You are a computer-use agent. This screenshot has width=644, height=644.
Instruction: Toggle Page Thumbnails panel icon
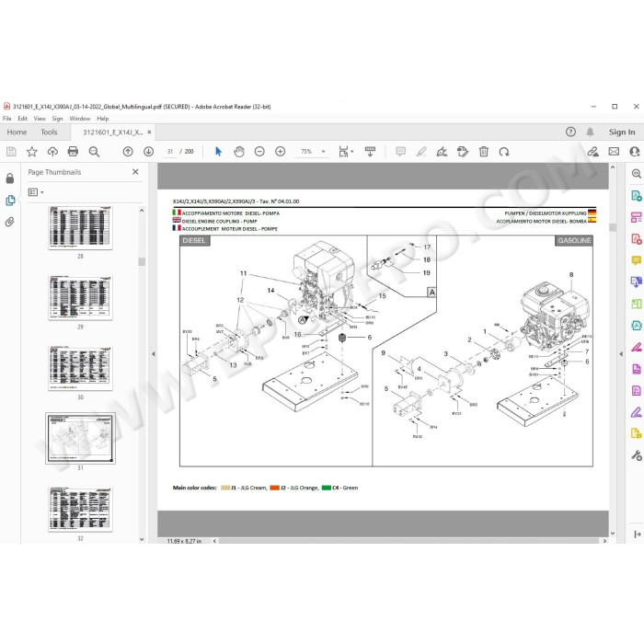(x=10, y=200)
